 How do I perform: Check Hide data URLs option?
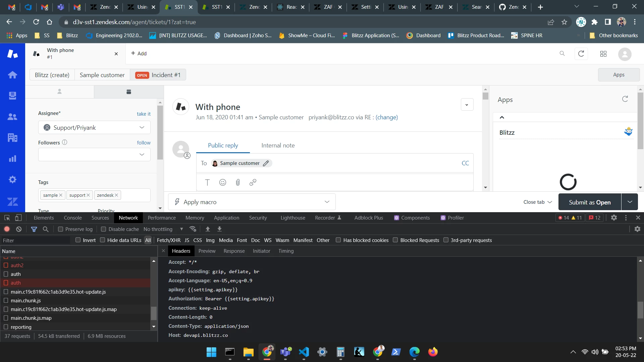[x=103, y=240]
